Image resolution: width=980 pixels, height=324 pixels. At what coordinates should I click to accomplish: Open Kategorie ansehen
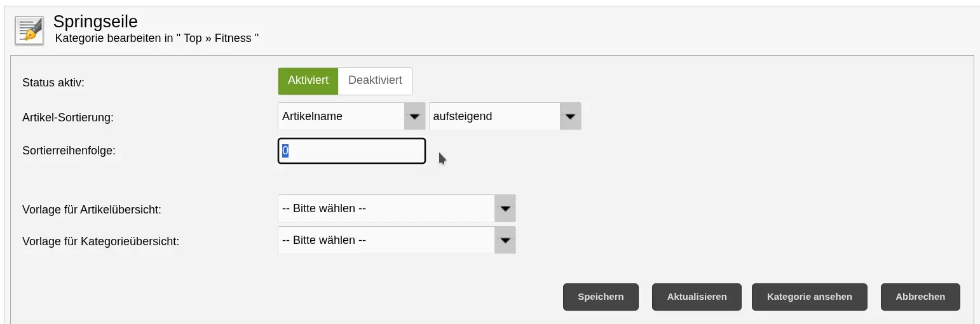coord(809,297)
